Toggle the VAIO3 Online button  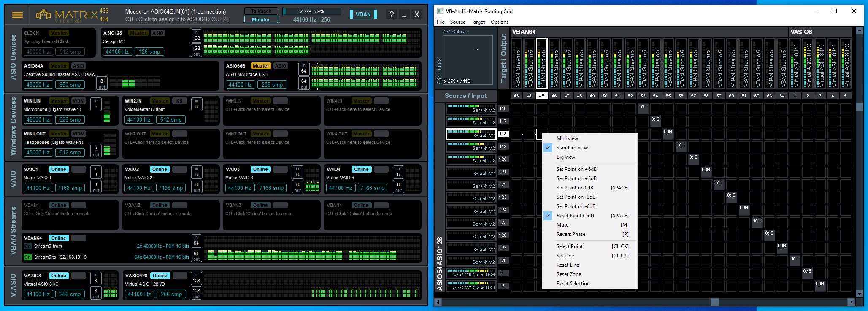pyautogui.click(x=260, y=169)
